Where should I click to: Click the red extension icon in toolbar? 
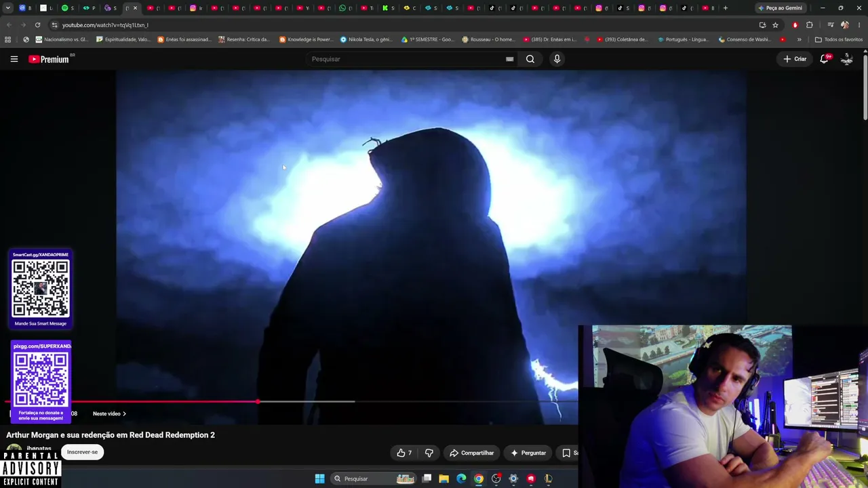795,25
